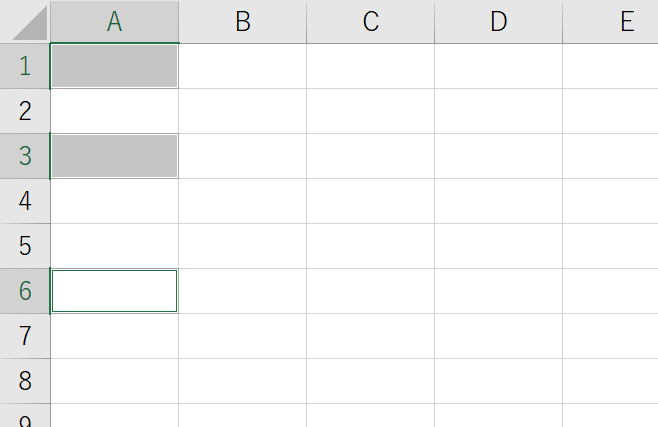The image size is (658, 427).
Task: Click highlighted cell A1
Action: 115,66
